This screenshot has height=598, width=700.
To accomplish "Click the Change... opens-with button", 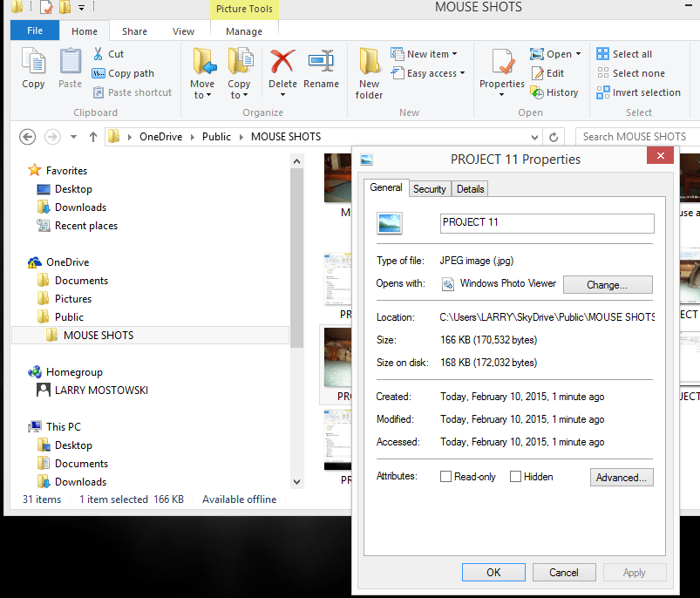I will pyautogui.click(x=608, y=285).
